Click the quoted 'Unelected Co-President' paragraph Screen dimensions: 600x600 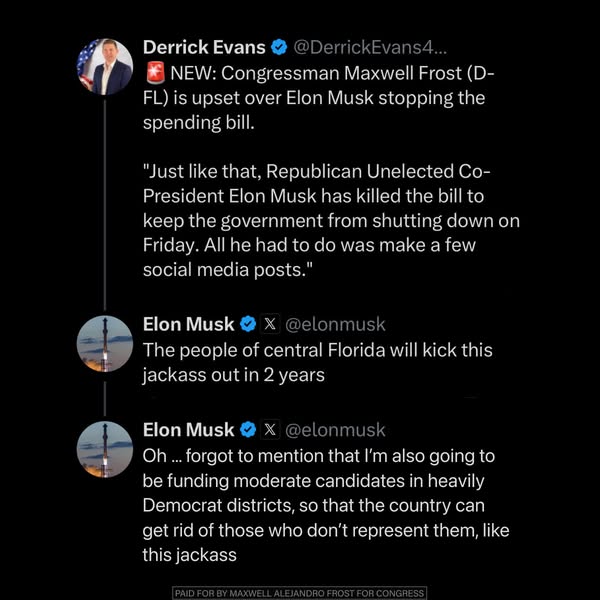(x=330, y=220)
